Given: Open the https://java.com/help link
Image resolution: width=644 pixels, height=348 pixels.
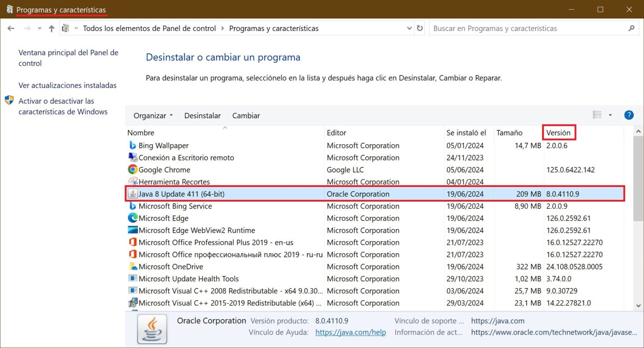Looking at the screenshot, I should click(x=351, y=332).
